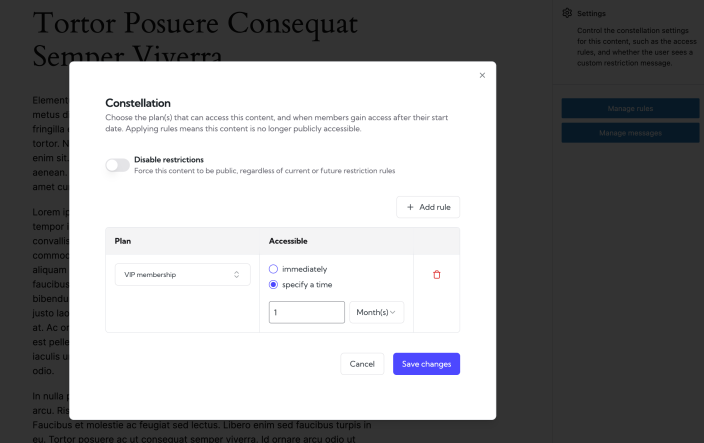The height and width of the screenshot is (443, 704).
Task: Select the "specify a time" radio option
Action: [x=274, y=285]
